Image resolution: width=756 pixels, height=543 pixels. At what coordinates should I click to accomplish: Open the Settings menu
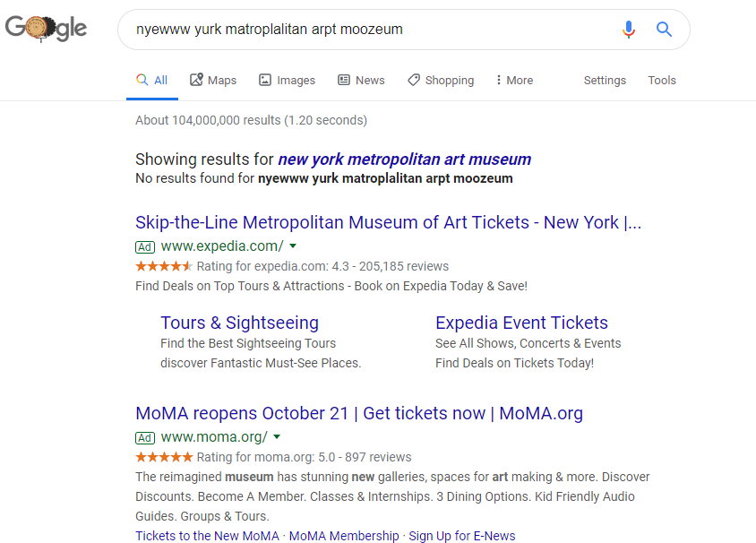click(x=605, y=80)
